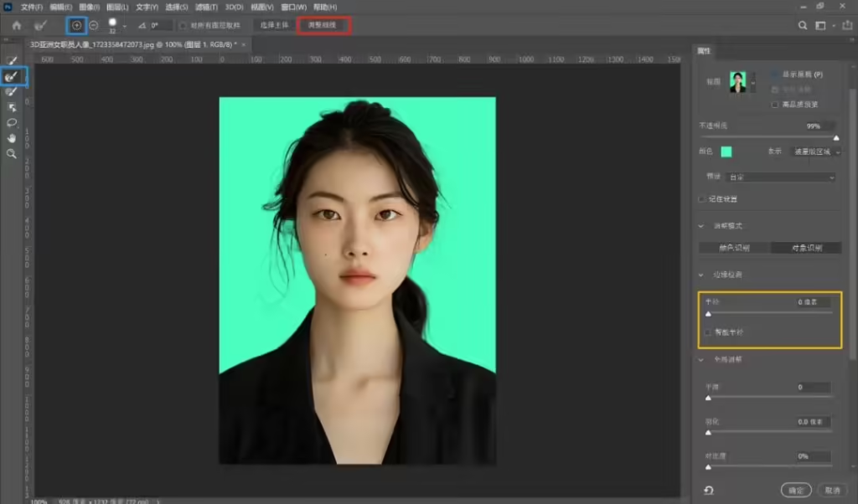Select the Quick Selection tool
Image resolution: width=858 pixels, height=504 pixels.
[12, 60]
